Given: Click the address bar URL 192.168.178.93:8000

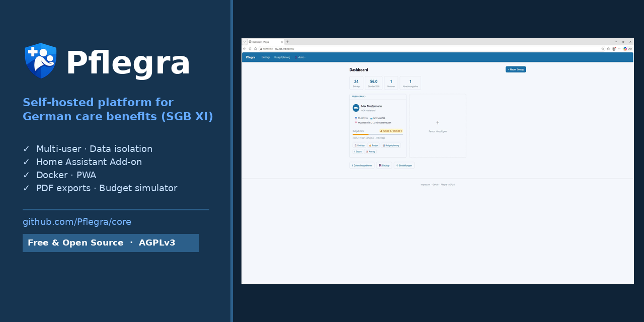Looking at the screenshot, I should coord(284,49).
